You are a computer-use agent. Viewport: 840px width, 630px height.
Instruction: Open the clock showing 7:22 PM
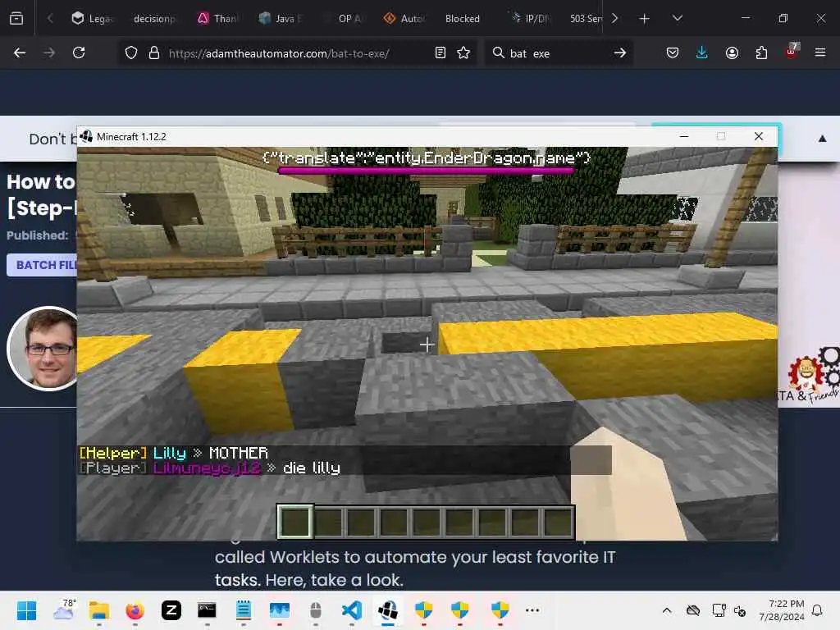tap(781, 610)
